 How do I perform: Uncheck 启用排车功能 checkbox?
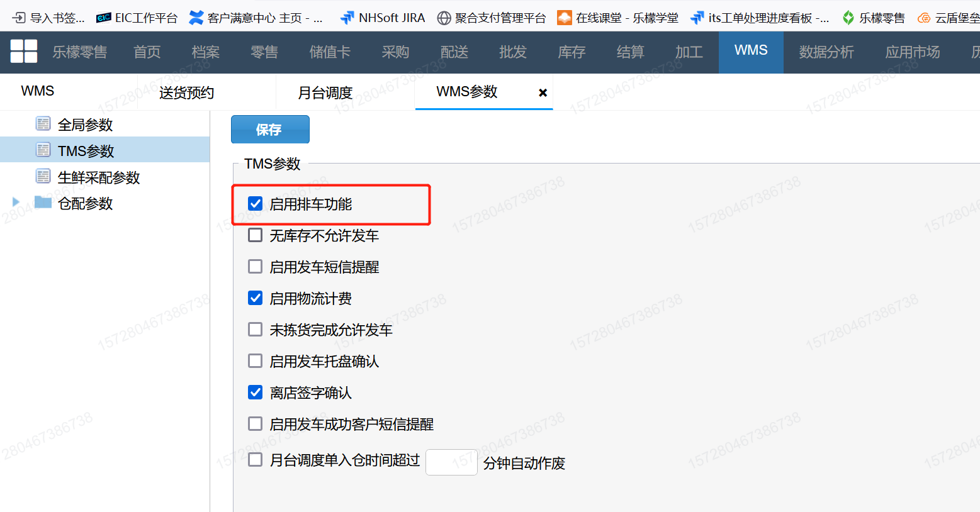click(255, 203)
